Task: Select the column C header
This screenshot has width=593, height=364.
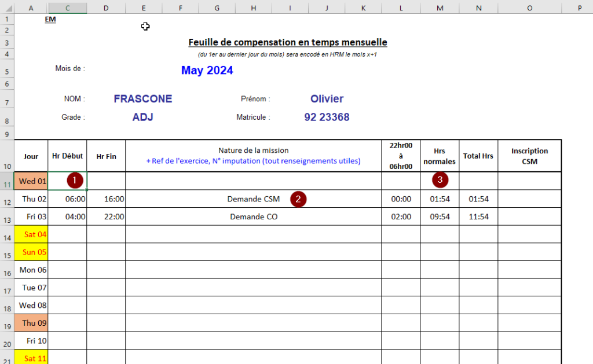Action: pyautogui.click(x=68, y=8)
